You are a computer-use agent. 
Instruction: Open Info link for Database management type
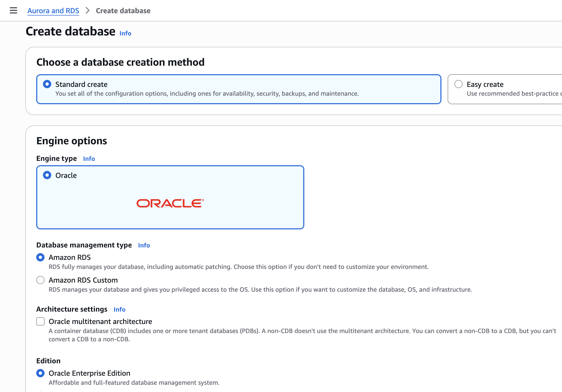(x=144, y=245)
